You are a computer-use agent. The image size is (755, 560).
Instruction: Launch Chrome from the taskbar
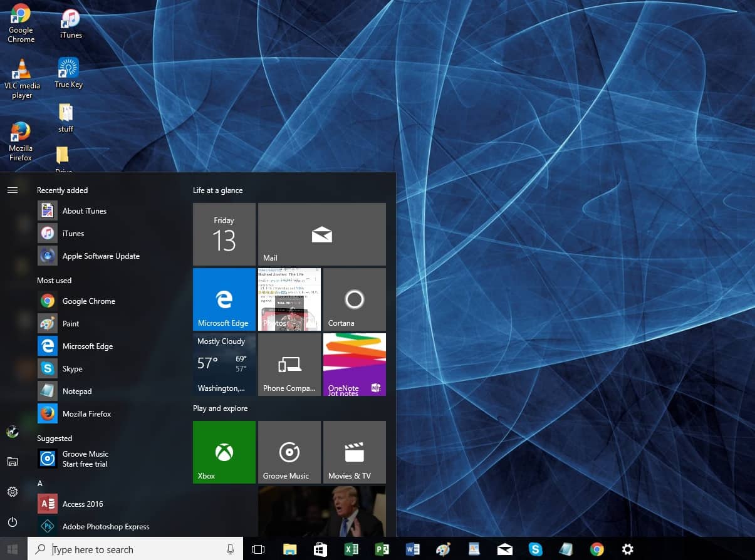point(596,549)
